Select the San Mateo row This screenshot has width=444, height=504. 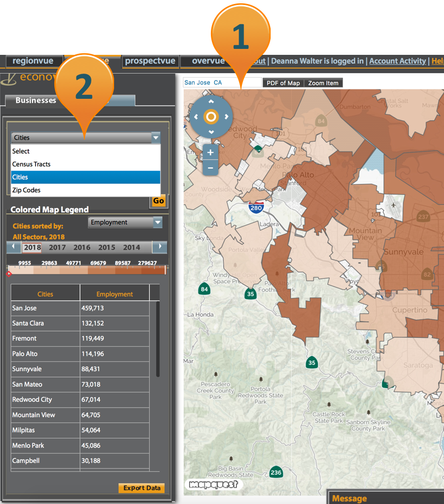pyautogui.click(x=81, y=384)
